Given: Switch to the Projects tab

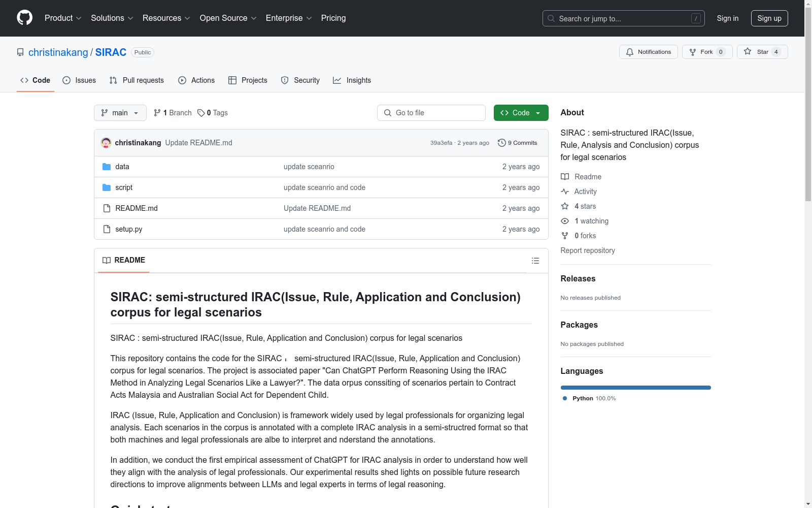Looking at the screenshot, I should (248, 80).
